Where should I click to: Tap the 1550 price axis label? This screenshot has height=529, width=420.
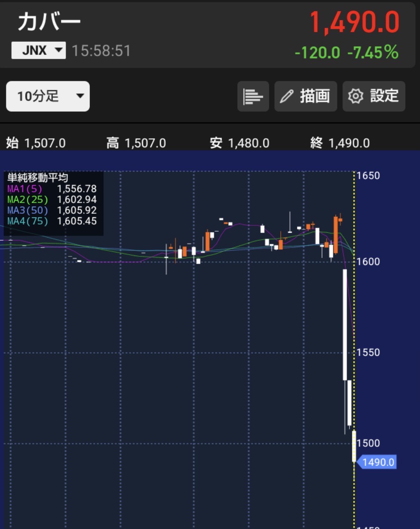368,352
